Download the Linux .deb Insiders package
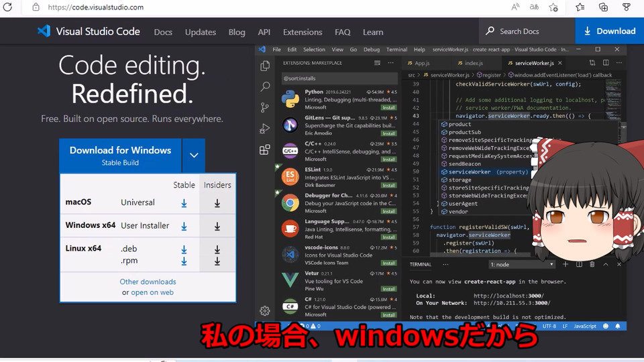 pyautogui.click(x=217, y=249)
